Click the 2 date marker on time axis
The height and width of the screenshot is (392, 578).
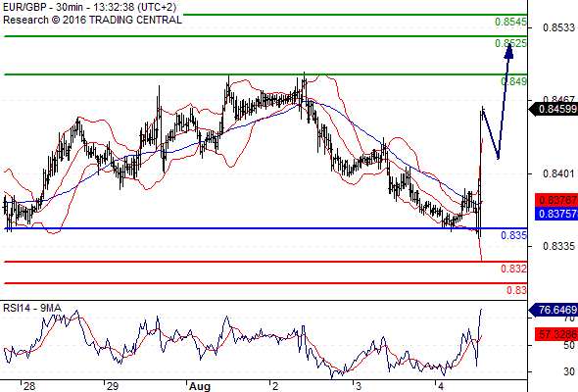(x=275, y=386)
